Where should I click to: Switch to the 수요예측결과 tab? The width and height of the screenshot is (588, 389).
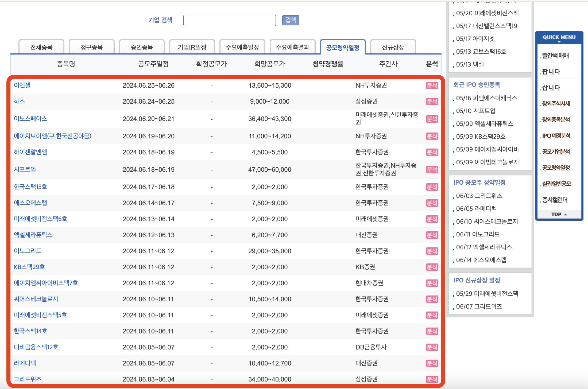pos(292,47)
